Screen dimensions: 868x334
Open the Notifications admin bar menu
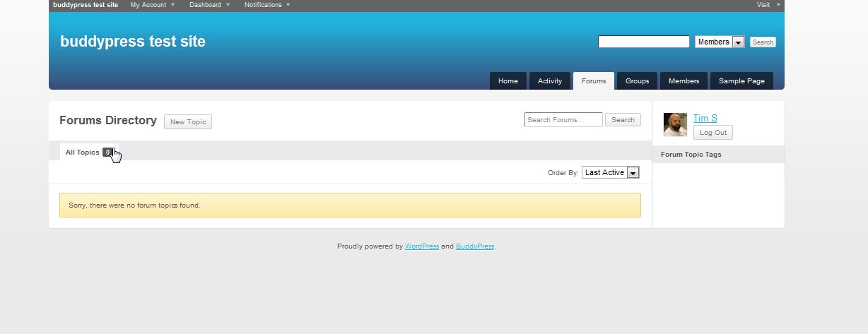point(267,5)
